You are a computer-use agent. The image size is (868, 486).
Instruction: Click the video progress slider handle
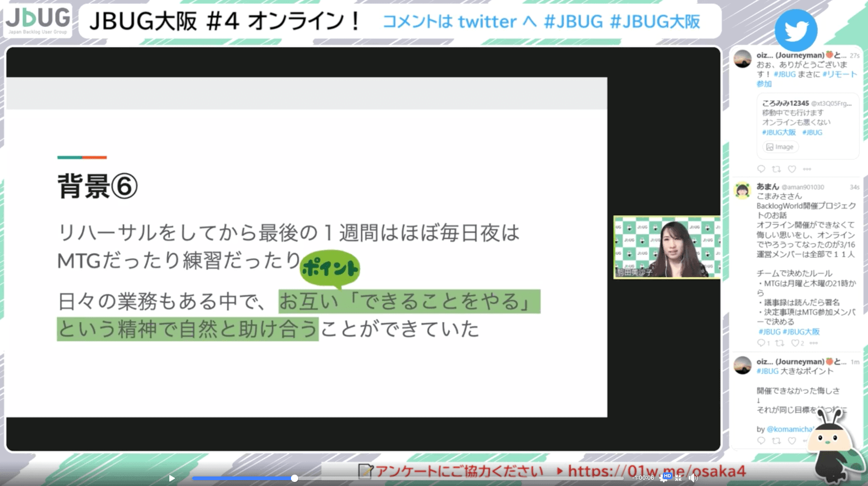[294, 478]
